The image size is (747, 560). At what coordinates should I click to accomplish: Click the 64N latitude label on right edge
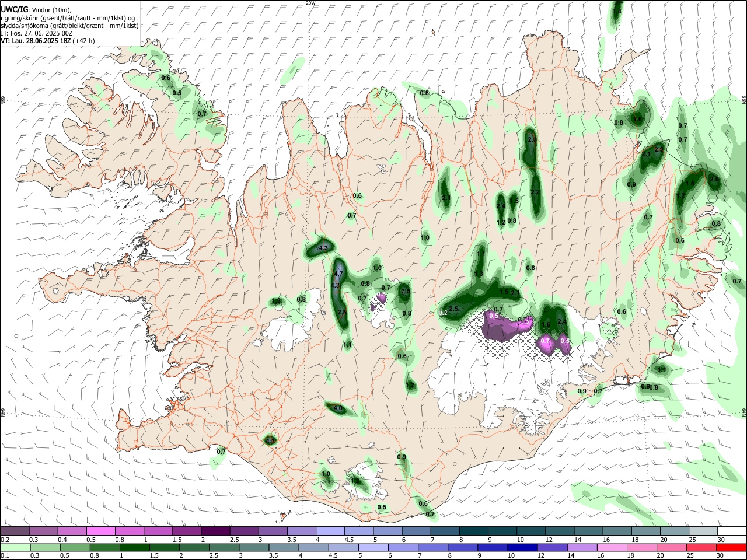[x=744, y=412]
